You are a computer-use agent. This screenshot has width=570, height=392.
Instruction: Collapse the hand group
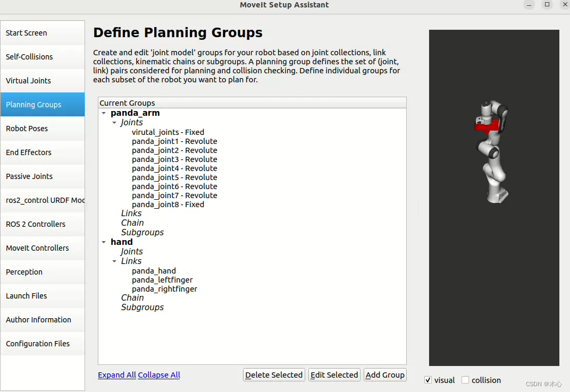[104, 242]
